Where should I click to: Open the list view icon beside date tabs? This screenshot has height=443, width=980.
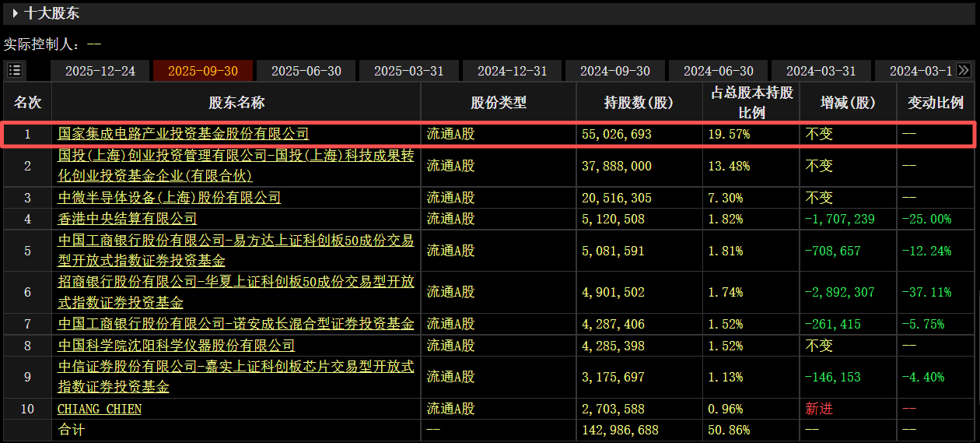(15, 70)
